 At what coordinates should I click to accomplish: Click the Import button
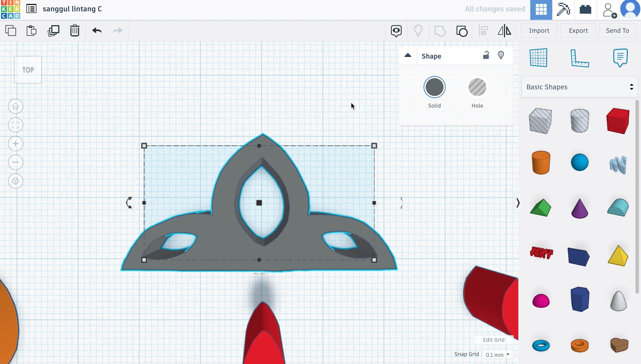coord(539,30)
